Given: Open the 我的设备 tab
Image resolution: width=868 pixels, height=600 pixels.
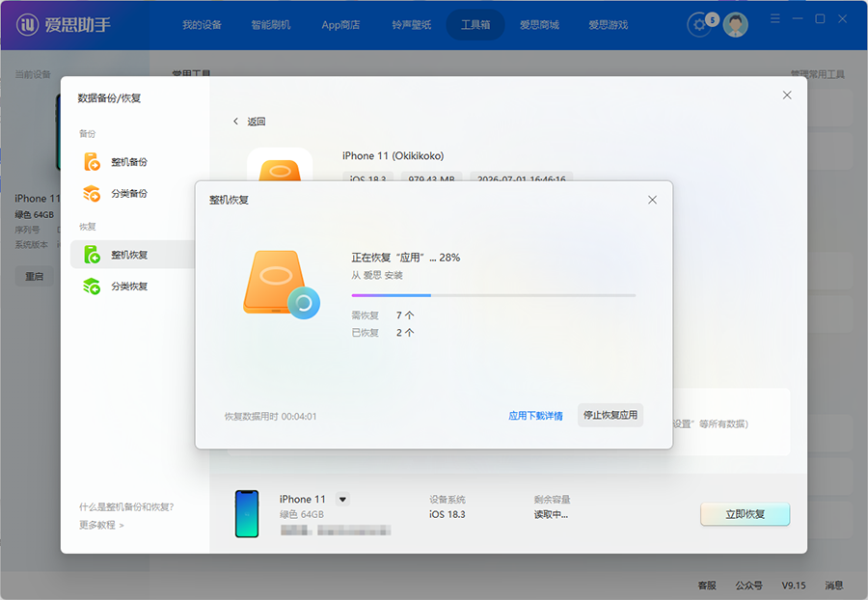Looking at the screenshot, I should [202, 25].
